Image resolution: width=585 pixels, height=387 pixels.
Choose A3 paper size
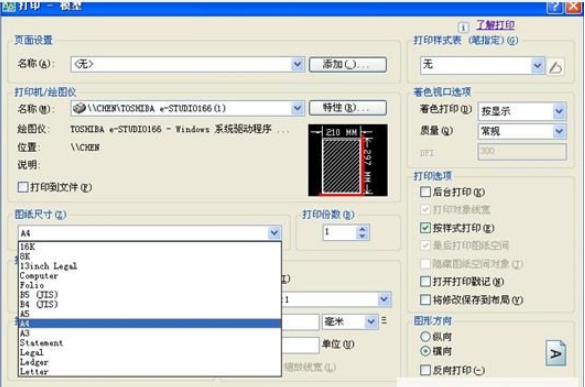tap(150, 333)
